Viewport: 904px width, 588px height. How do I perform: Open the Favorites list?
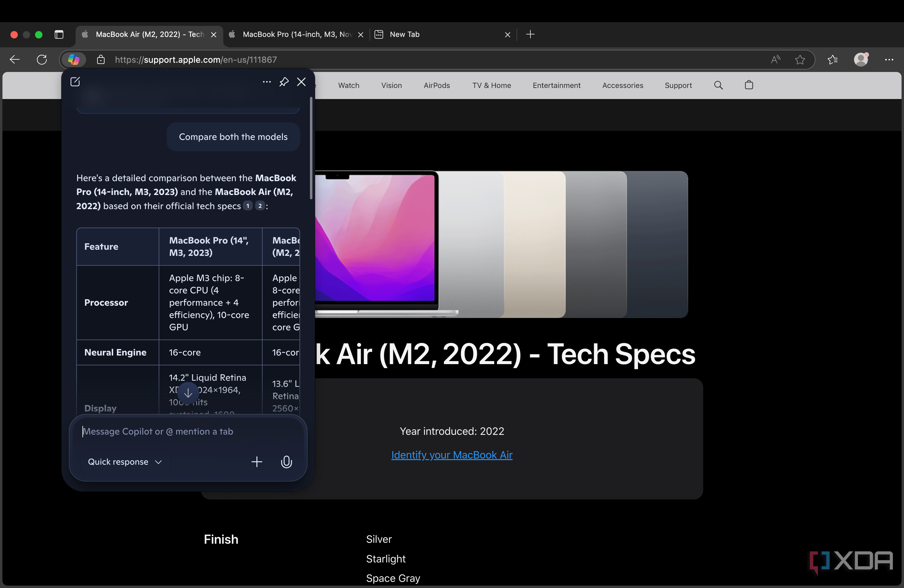point(833,60)
